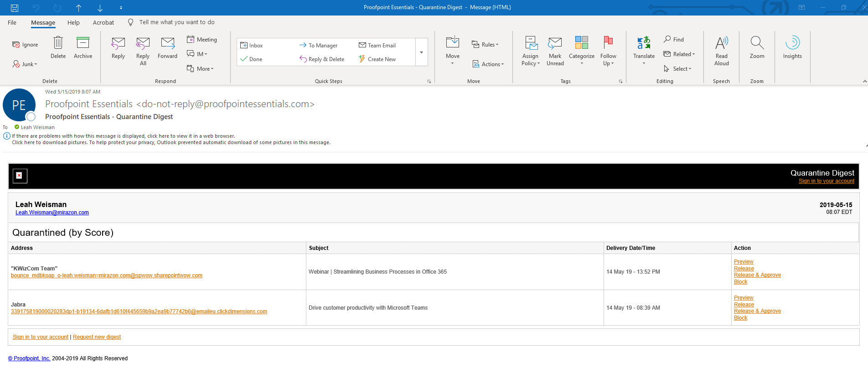Start Read Aloud
The width and height of the screenshot is (868, 384).
[x=721, y=51]
